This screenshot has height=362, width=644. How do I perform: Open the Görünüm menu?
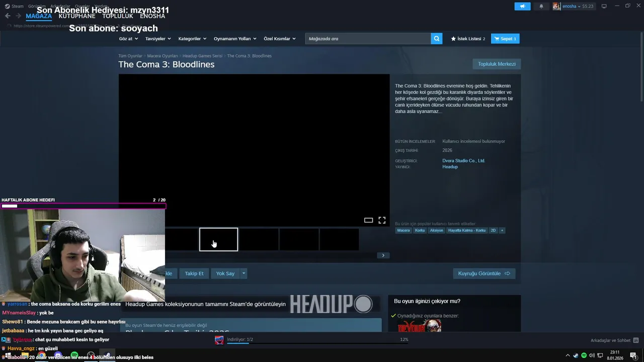pos(37,6)
